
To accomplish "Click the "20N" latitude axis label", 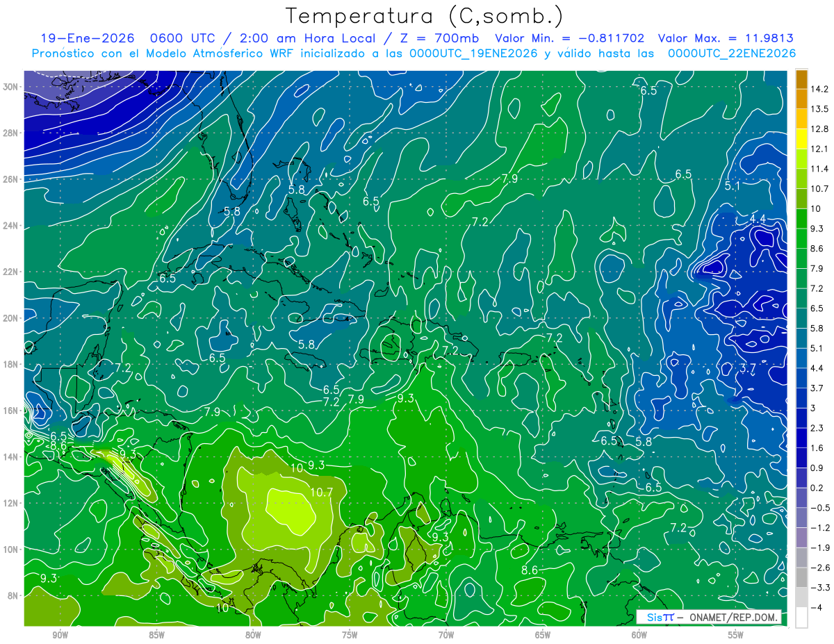I will coord(10,317).
